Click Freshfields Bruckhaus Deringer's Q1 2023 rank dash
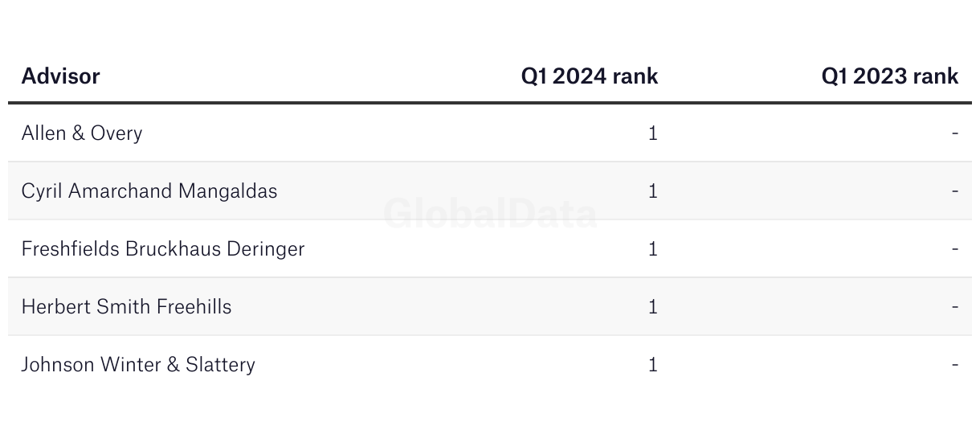Screen dimensions: 980x426 pos(955,249)
